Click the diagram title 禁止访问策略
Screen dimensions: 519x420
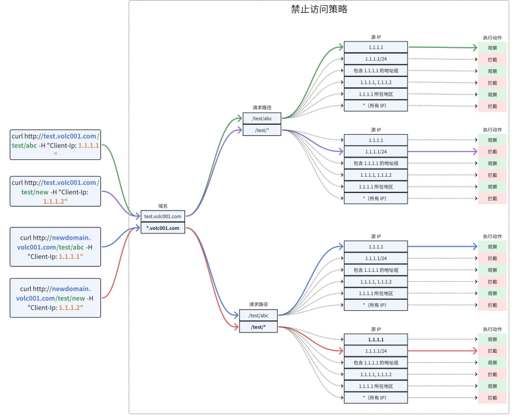pyautogui.click(x=319, y=9)
